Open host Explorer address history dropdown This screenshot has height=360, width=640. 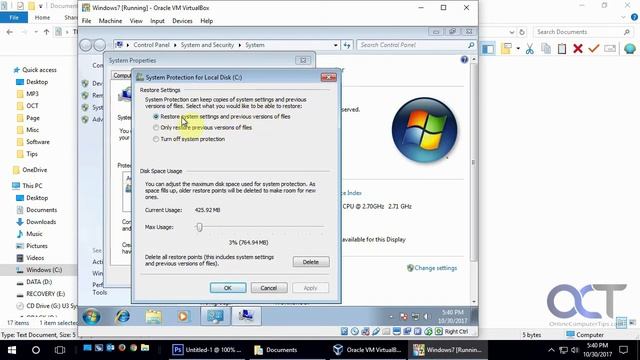pos(512,32)
